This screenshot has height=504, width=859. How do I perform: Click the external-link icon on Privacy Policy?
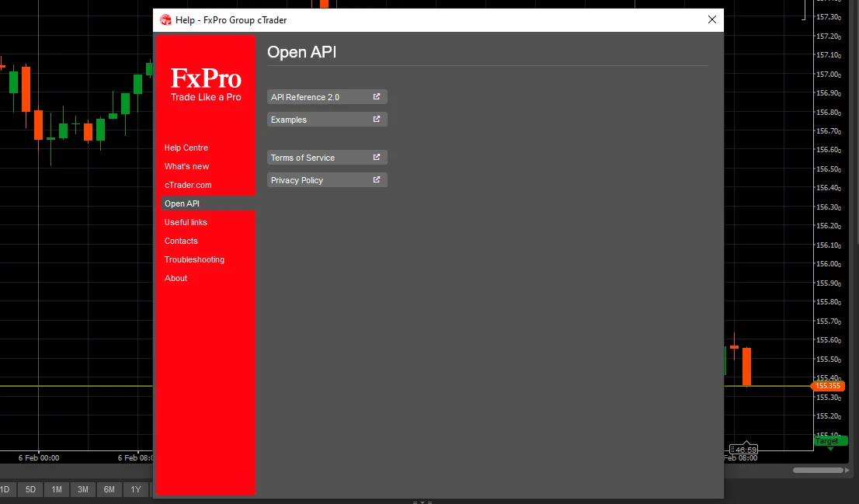coord(378,179)
